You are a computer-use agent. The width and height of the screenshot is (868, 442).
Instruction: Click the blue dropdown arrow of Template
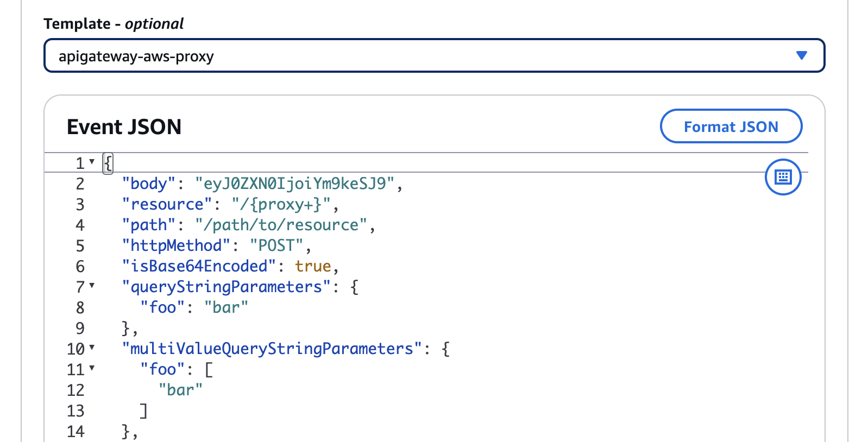click(x=801, y=55)
